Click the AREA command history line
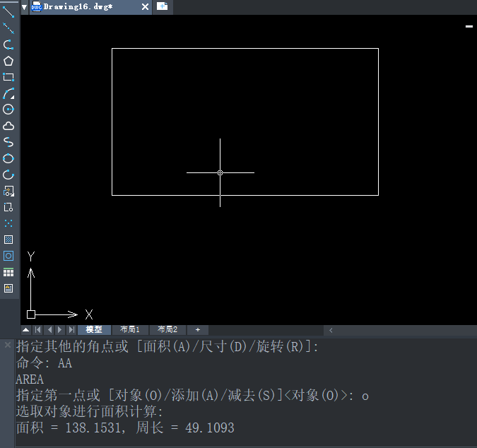This screenshot has width=477, height=448. pos(30,379)
